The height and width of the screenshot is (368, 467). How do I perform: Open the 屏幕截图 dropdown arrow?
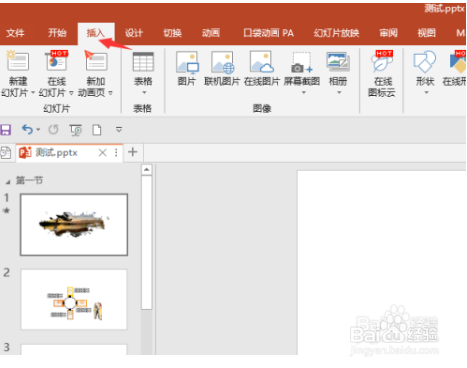[x=303, y=93]
